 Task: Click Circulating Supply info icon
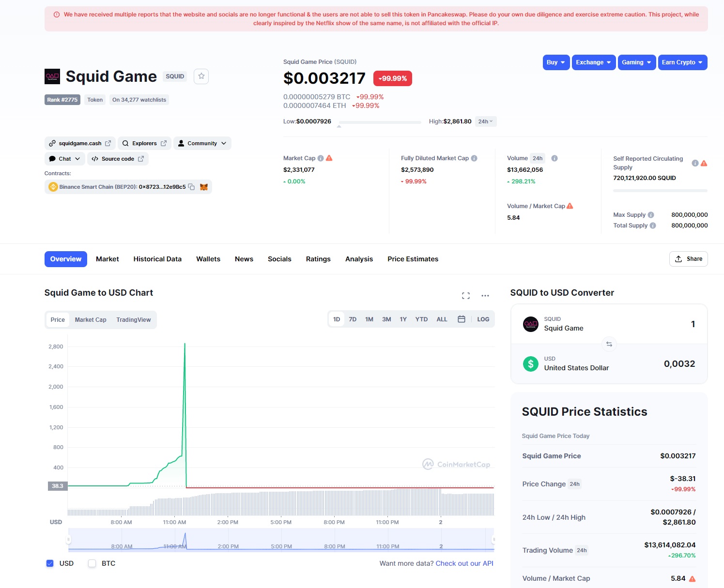[695, 163]
